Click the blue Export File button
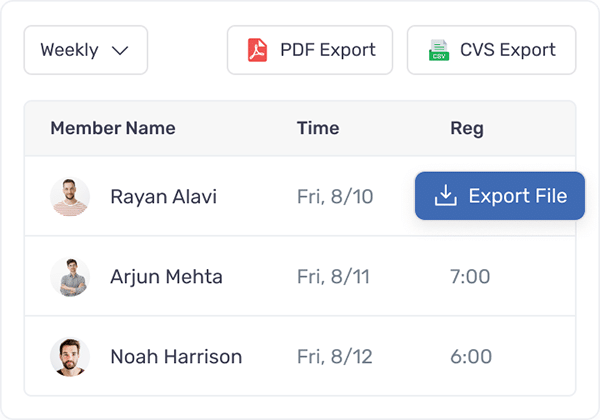600x420 pixels. [500, 196]
